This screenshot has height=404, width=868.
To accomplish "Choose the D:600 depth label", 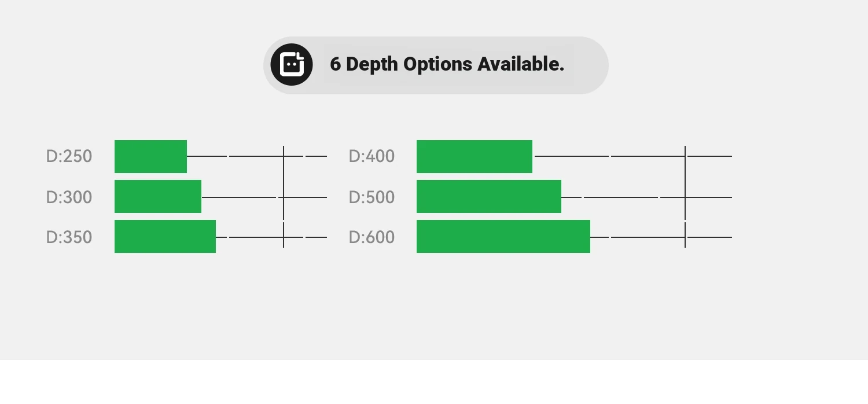I will coord(372,237).
